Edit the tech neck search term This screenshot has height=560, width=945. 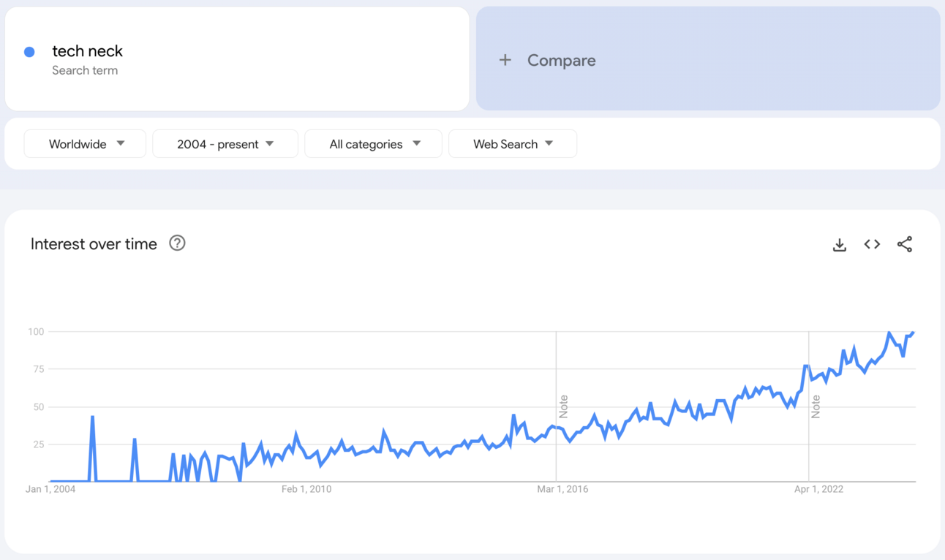[88, 51]
